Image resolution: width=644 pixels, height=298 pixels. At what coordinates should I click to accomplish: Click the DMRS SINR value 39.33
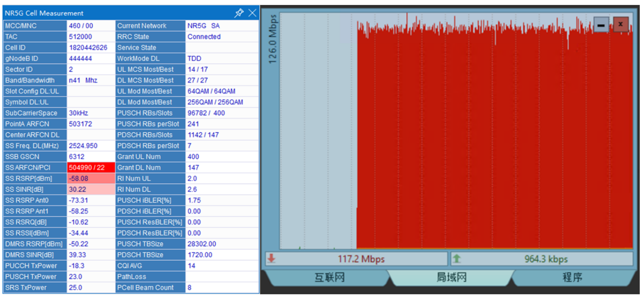coord(77,255)
